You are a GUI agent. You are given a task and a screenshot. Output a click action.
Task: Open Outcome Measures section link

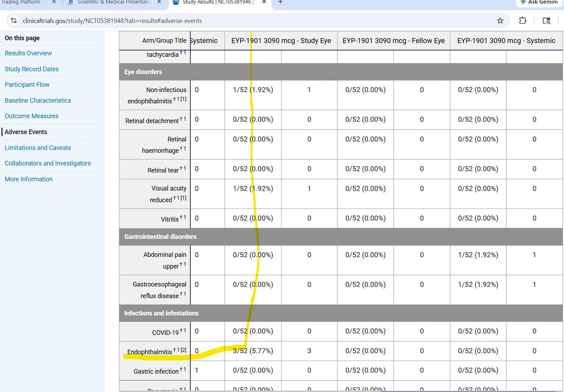(x=31, y=116)
